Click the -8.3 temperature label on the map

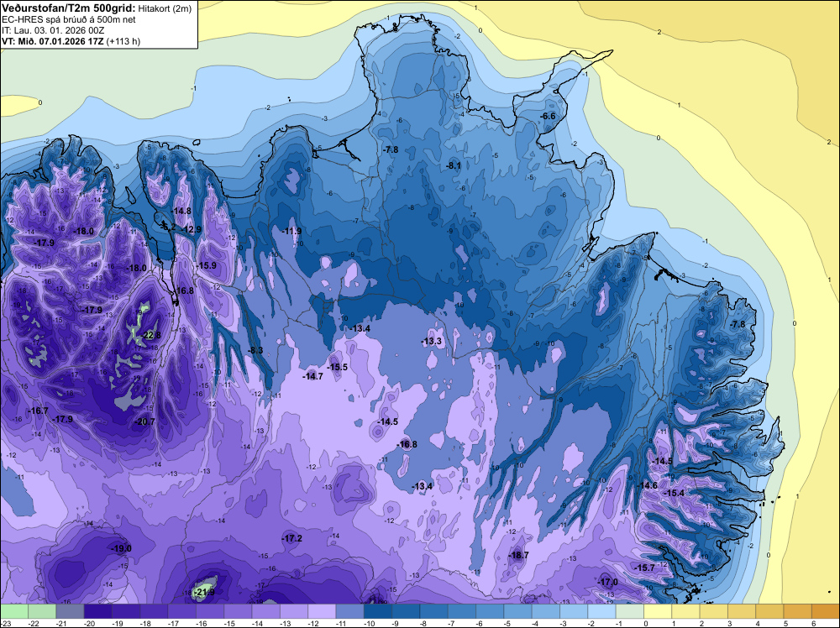(255, 351)
